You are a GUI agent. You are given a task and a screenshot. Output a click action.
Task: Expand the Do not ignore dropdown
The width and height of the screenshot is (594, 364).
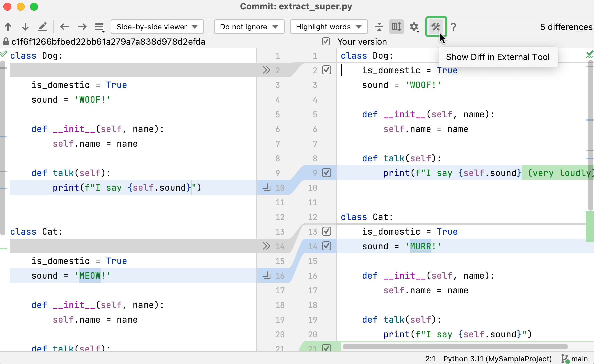point(249,27)
